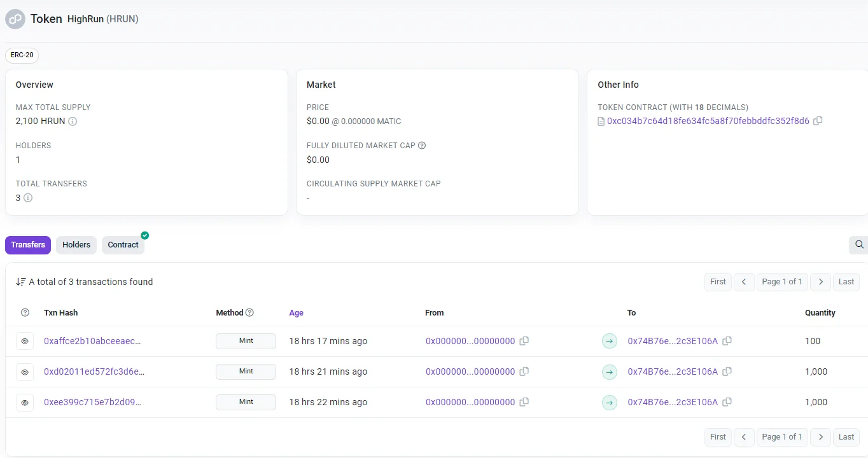Preview transaction 0xee399c715e7b2d09 with eye icon
The width and height of the screenshot is (868, 458).
point(25,403)
